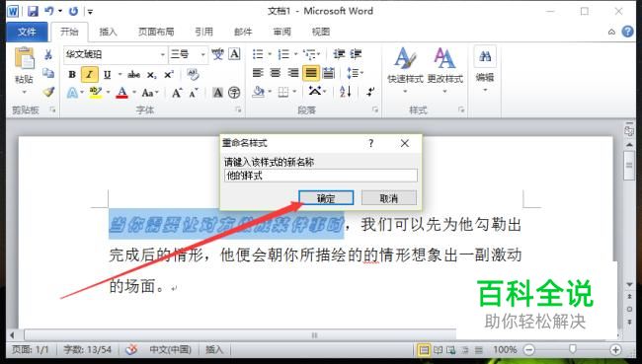Click the Phonetic Guide icon
The image size is (642, 364).
click(x=217, y=54)
